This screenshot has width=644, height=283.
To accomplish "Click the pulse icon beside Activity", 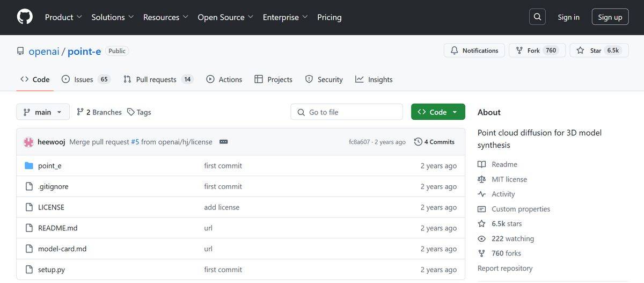I will coord(481,194).
